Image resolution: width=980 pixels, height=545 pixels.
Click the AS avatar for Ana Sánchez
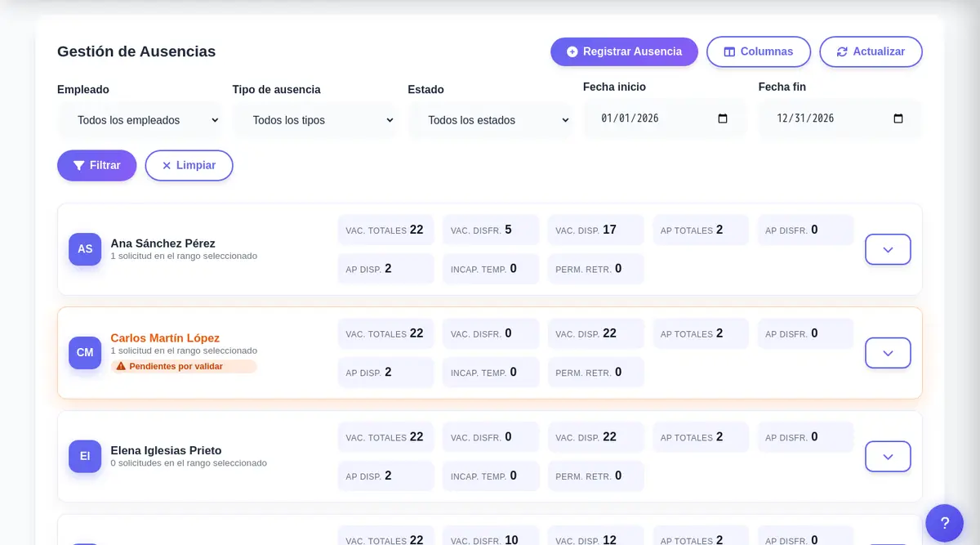click(x=85, y=249)
